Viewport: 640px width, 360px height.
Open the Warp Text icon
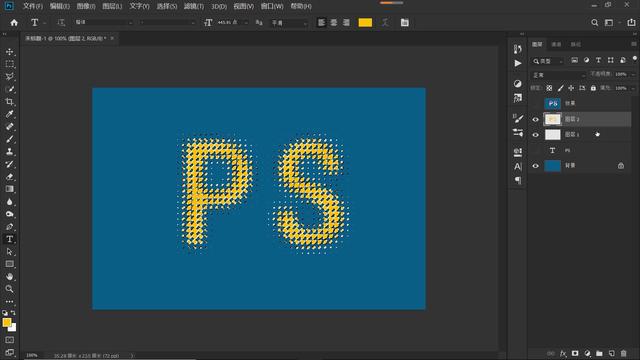(x=385, y=22)
